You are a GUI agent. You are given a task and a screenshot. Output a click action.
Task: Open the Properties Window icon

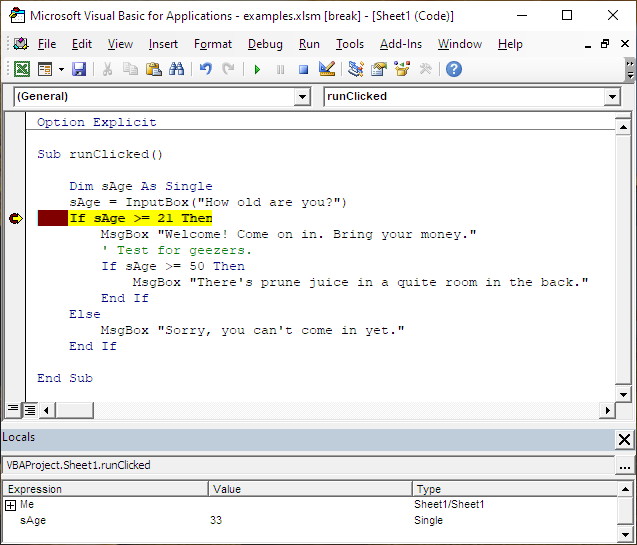coord(379,69)
